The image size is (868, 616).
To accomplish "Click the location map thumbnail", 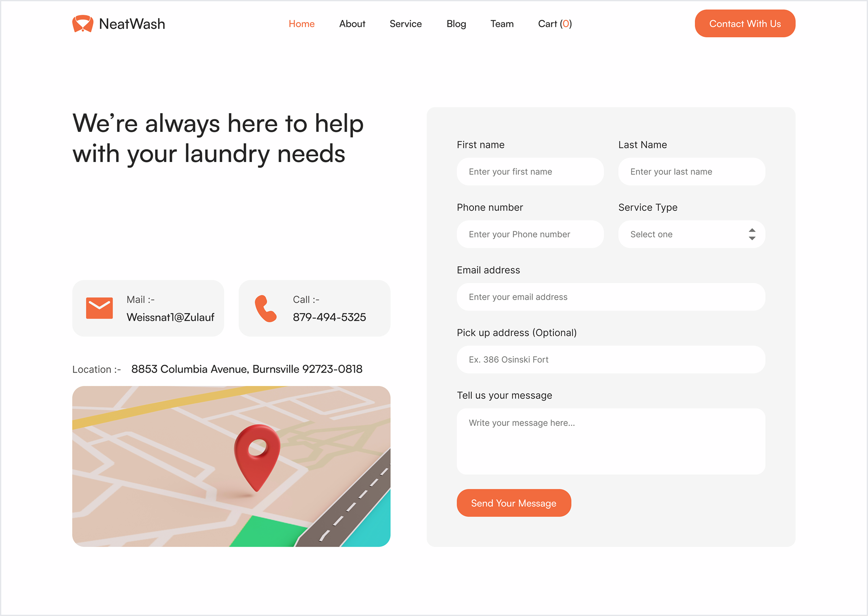I will (231, 466).
